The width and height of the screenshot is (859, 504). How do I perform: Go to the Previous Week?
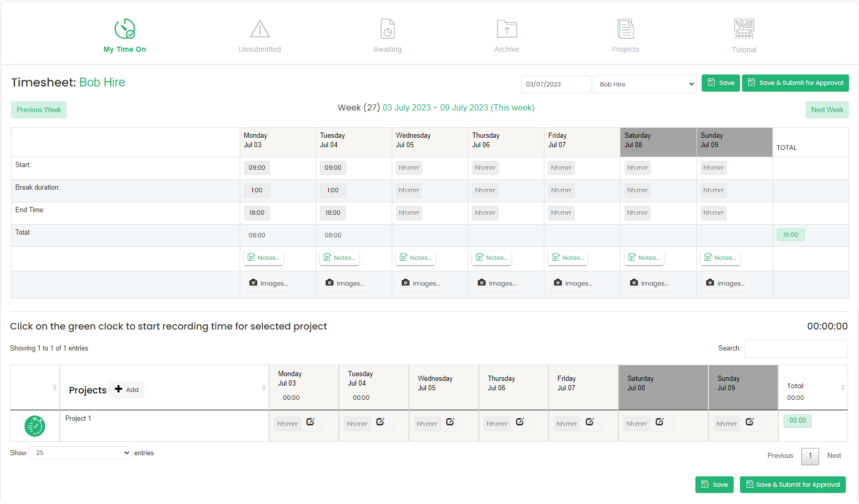point(39,110)
